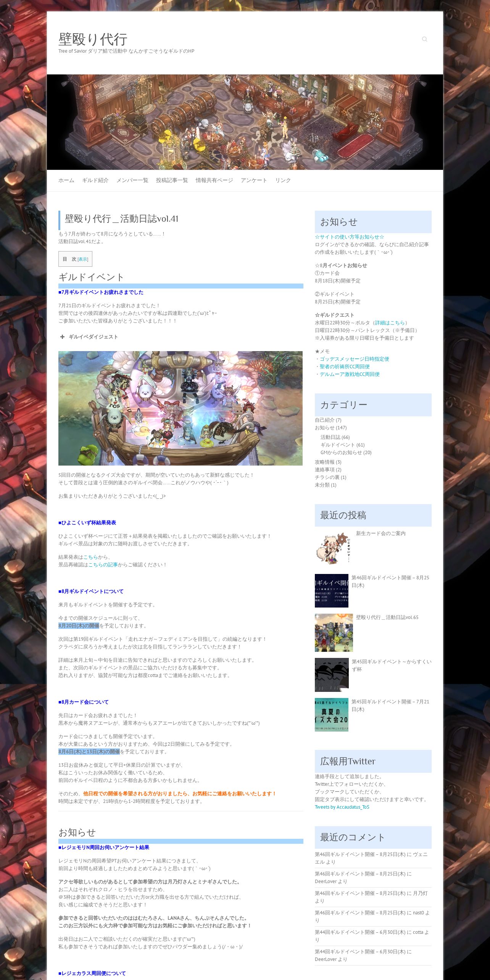Open GMからのお知らせ (20) subcategory
This screenshot has height=980, width=490.
pos(346,452)
